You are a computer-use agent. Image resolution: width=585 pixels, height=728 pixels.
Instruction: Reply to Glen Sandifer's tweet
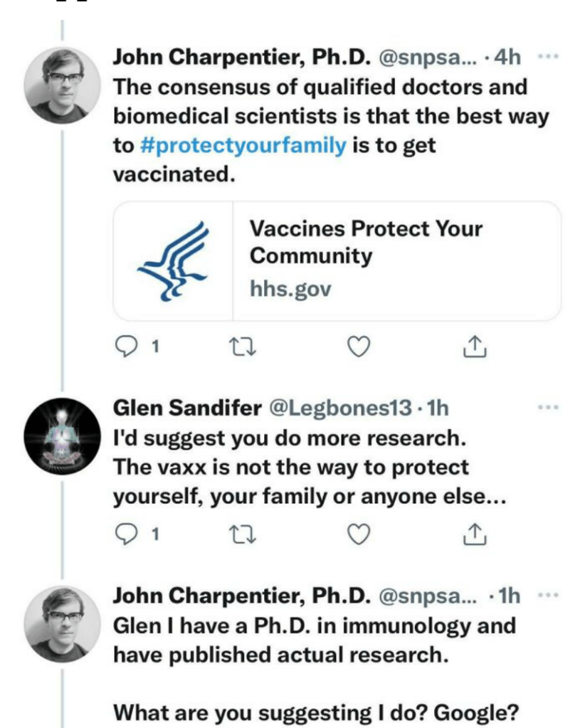(125, 535)
